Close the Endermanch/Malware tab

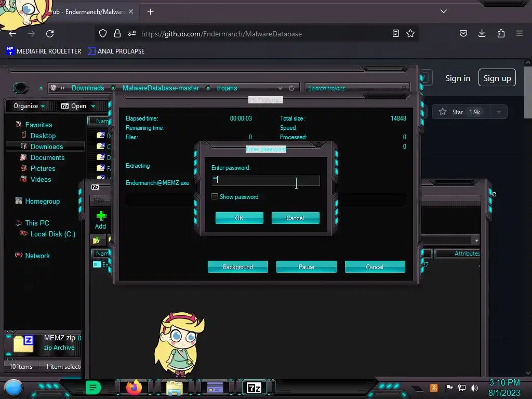[x=131, y=11]
